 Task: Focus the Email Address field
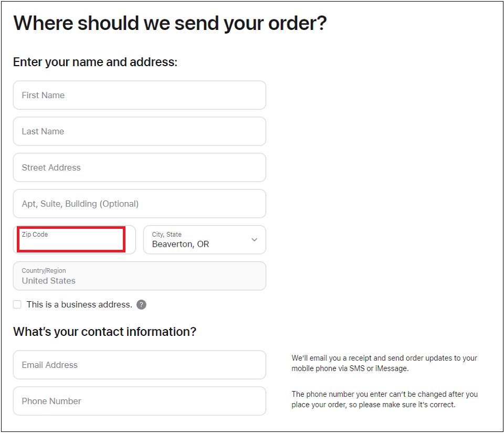tap(139, 365)
